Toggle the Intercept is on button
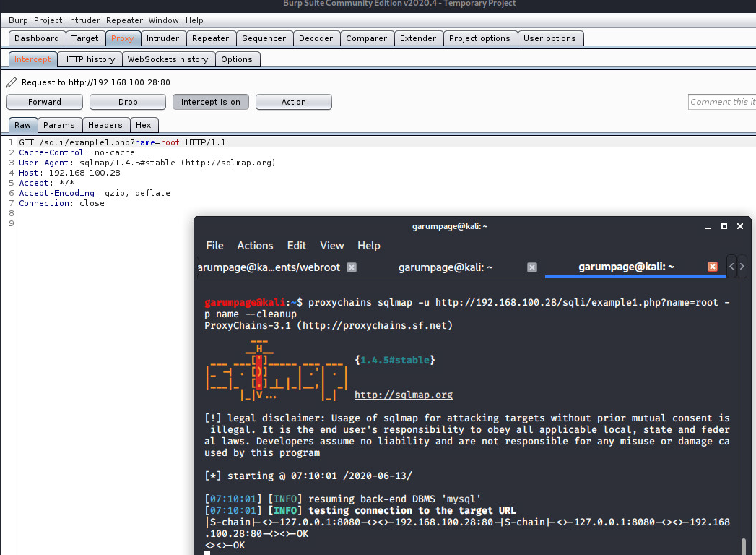 point(211,102)
